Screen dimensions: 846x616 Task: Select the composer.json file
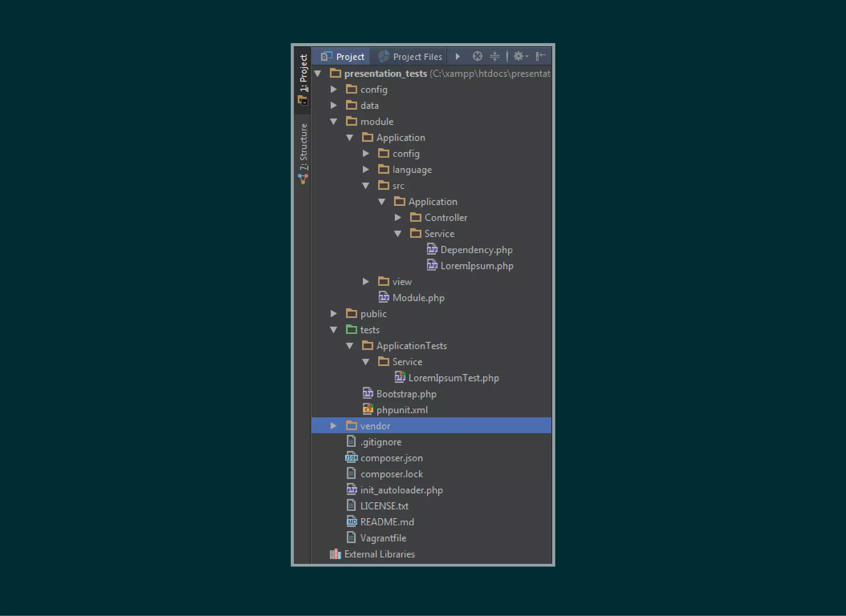coord(391,458)
